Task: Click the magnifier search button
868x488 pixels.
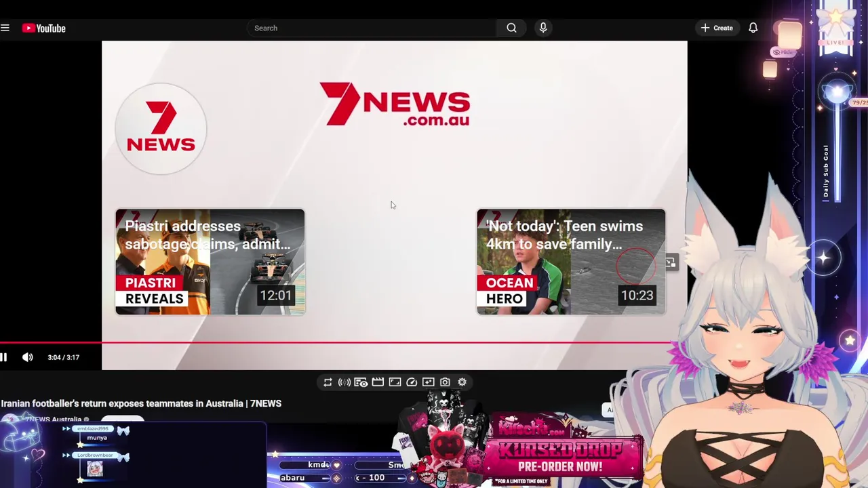Action: pos(511,28)
